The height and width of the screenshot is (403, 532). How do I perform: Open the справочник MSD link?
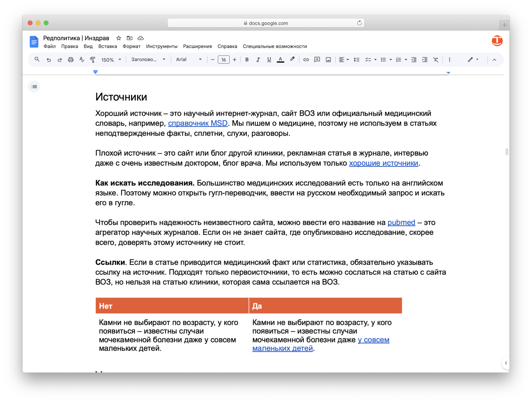pos(198,123)
